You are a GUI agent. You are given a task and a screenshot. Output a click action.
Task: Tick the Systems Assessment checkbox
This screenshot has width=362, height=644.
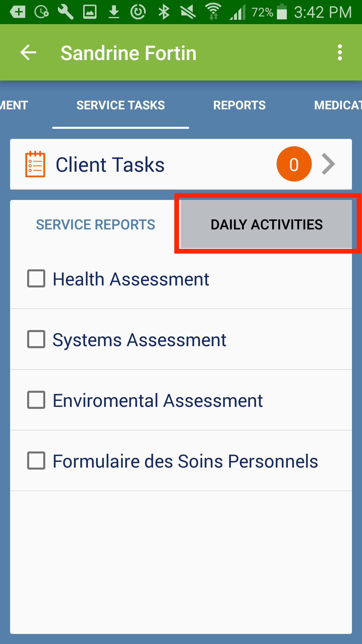[x=36, y=339]
